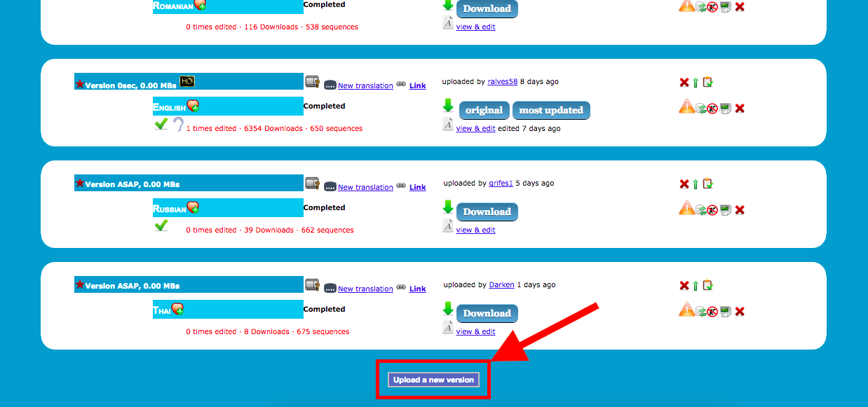Open view & edit for English subtitle
This screenshot has height=407, width=868.
[x=475, y=129]
